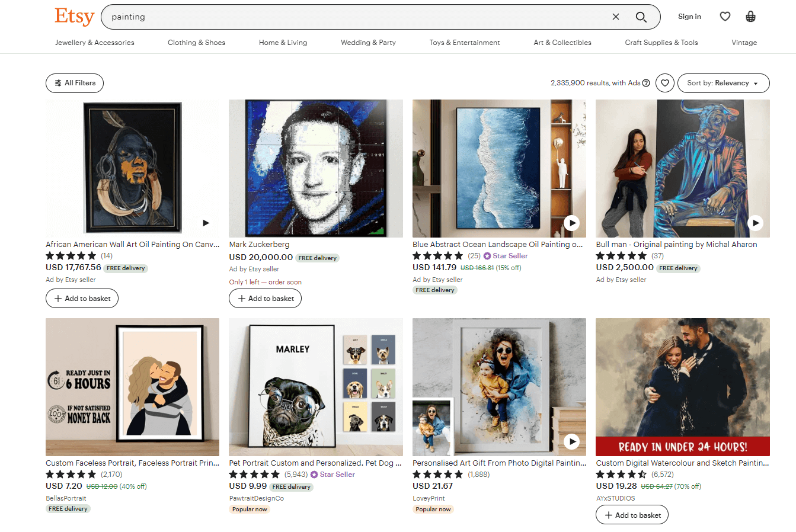This screenshot has height=532, width=796.
Task: Open favourites via the heart icon in header
Action: pos(725,17)
